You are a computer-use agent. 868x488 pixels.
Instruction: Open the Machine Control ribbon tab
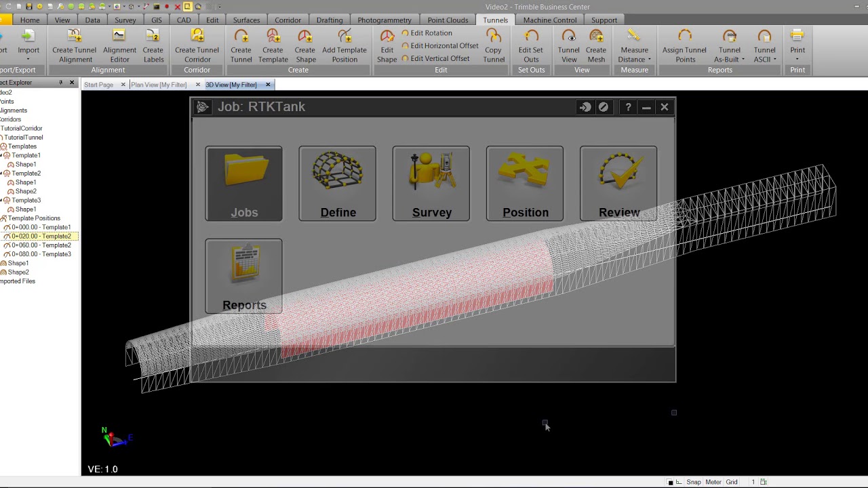tap(550, 20)
